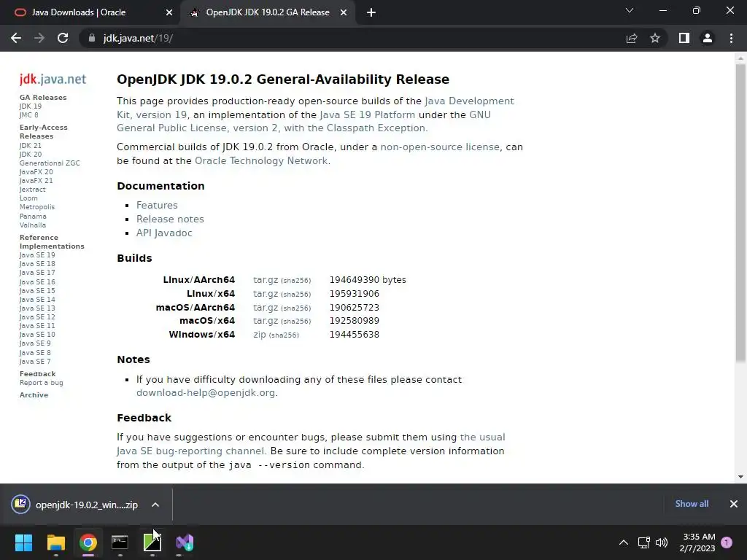This screenshot has width=747, height=560.
Task: Open the Features documentation link
Action: point(158,205)
